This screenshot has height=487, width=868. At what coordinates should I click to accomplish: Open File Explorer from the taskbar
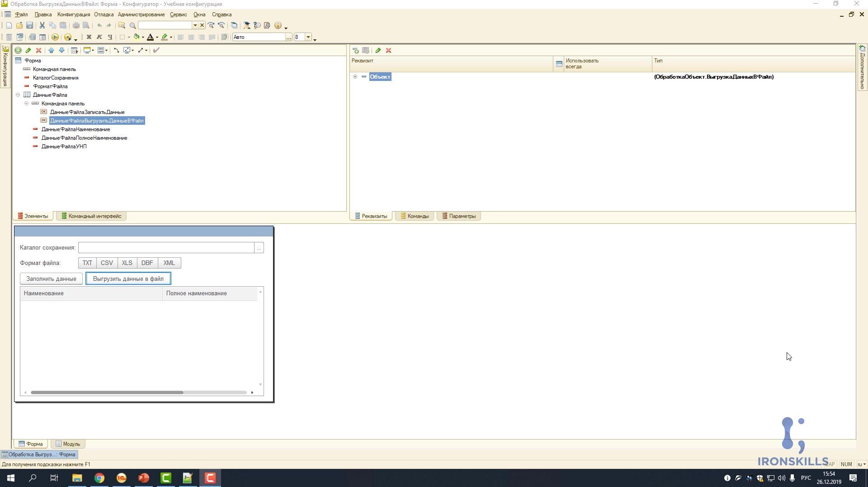pyautogui.click(x=77, y=478)
